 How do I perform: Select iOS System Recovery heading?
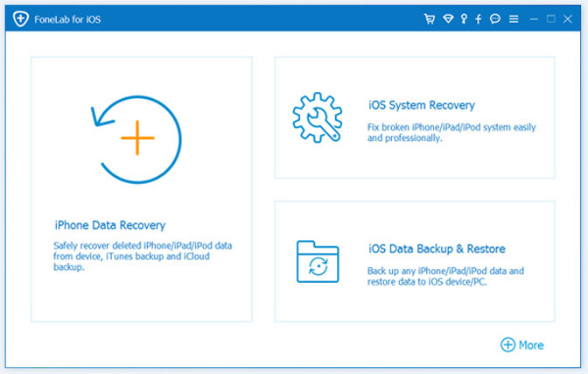[x=422, y=105]
